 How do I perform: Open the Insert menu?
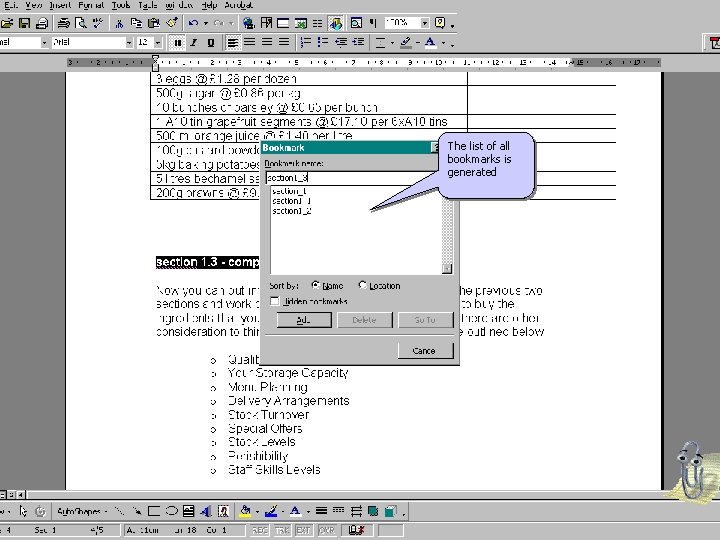coord(60,5)
